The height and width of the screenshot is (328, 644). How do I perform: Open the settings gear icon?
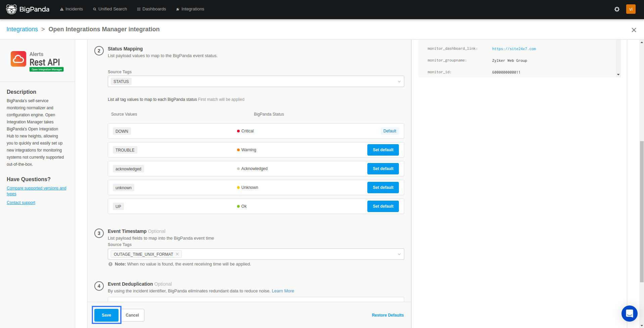pos(616,9)
